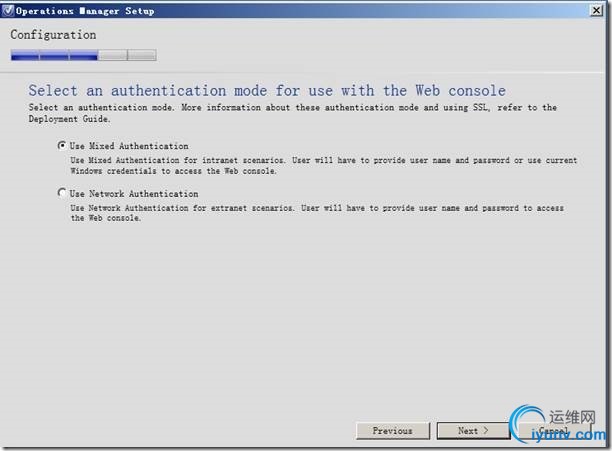Click the Operations Manager Setup title icon

(x=7, y=11)
